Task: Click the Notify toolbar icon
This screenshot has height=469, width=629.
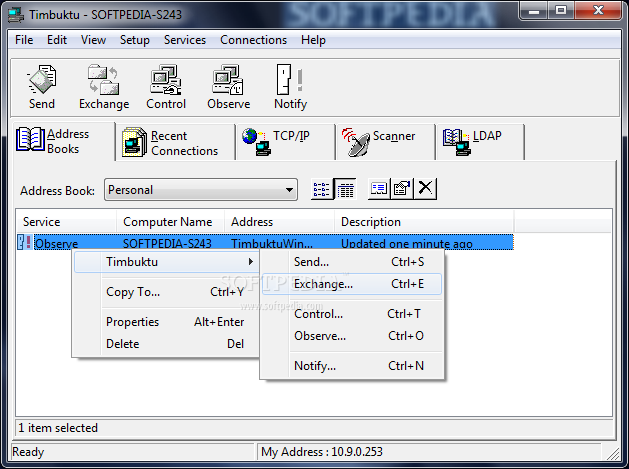Action: pos(290,87)
